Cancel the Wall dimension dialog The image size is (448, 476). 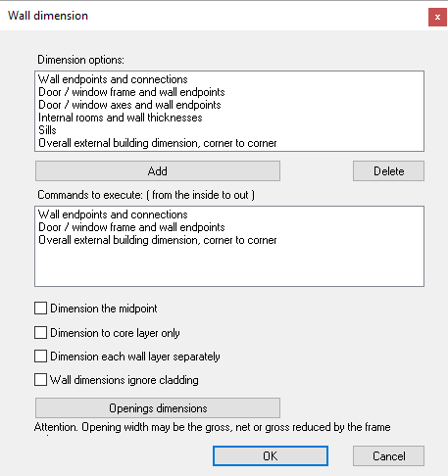point(388,455)
